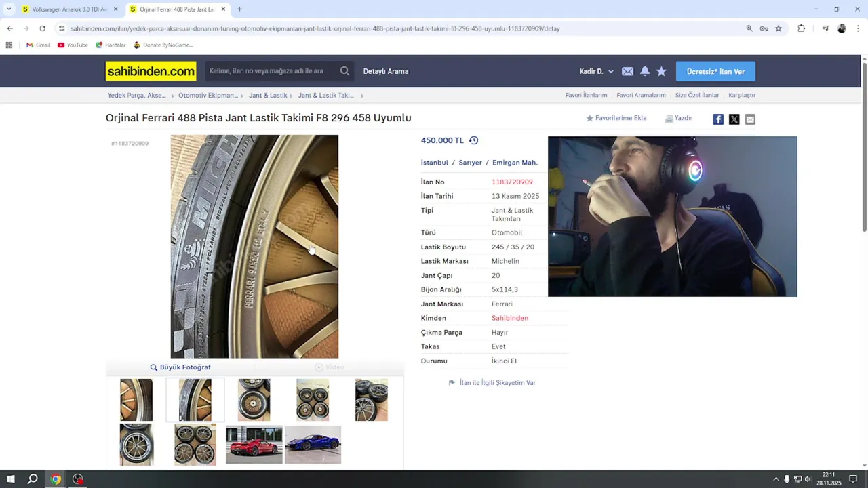Click the Büyük Fotoğraf tab

click(x=180, y=367)
